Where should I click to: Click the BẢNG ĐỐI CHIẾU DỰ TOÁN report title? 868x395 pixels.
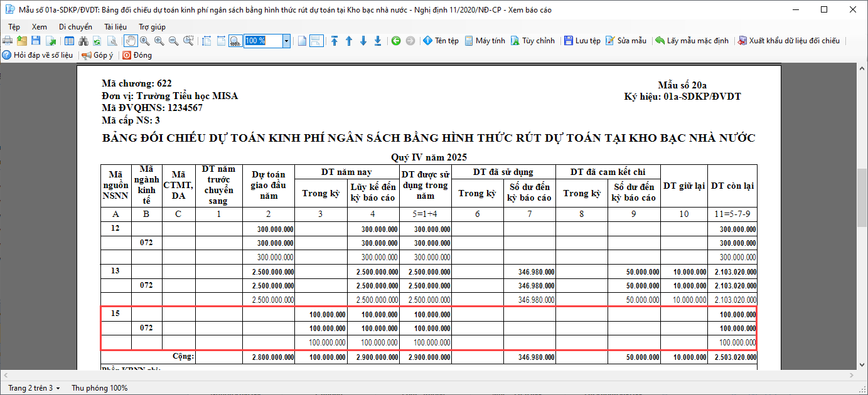[x=429, y=138]
